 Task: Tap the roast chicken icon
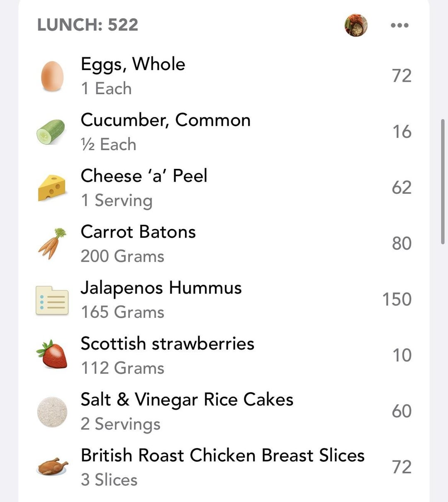[x=52, y=466]
